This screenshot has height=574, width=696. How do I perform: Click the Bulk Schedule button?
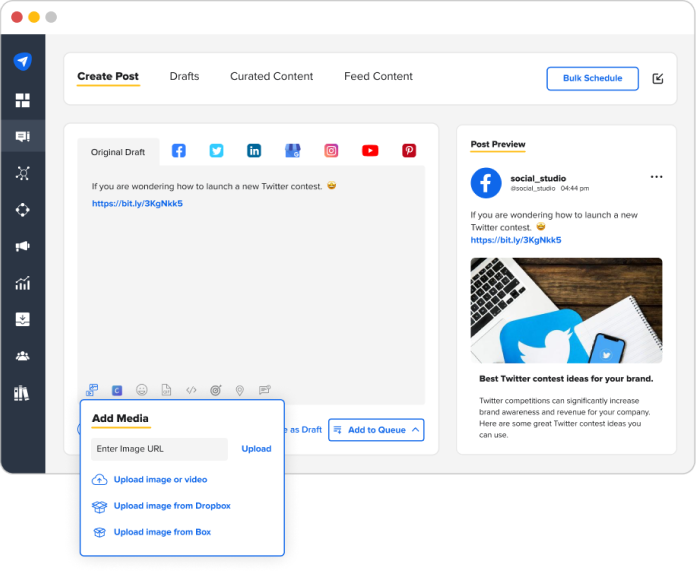pos(593,79)
